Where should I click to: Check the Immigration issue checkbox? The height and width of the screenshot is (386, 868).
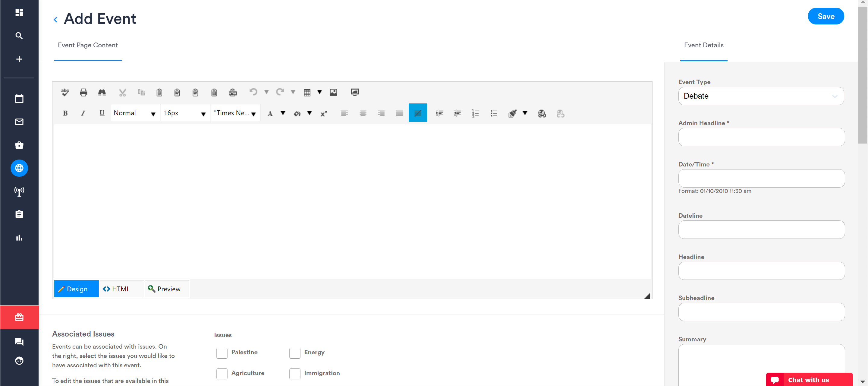[294, 374]
